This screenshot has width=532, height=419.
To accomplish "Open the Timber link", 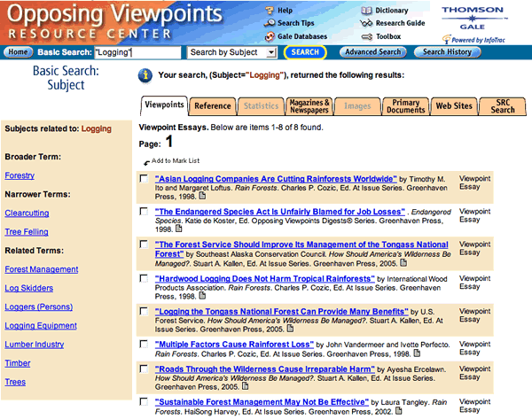I will point(18,363).
